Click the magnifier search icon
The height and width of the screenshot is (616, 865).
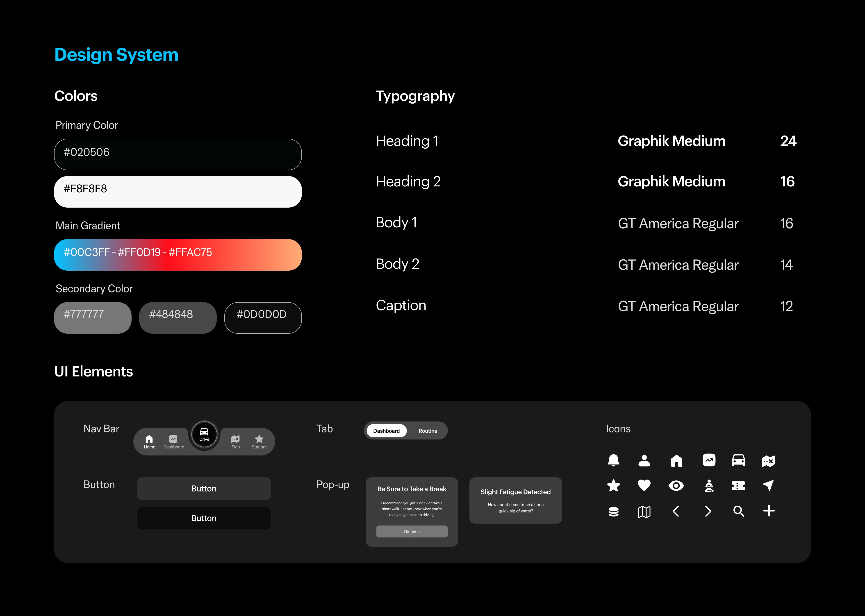738,511
